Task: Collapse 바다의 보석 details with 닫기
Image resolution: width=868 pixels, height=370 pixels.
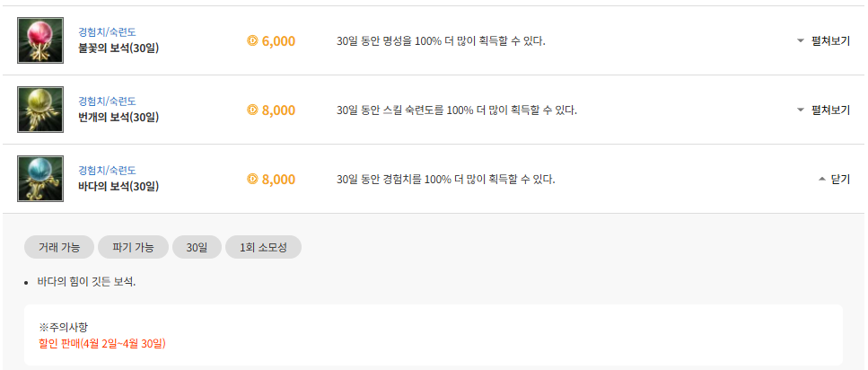Action: [x=834, y=180]
